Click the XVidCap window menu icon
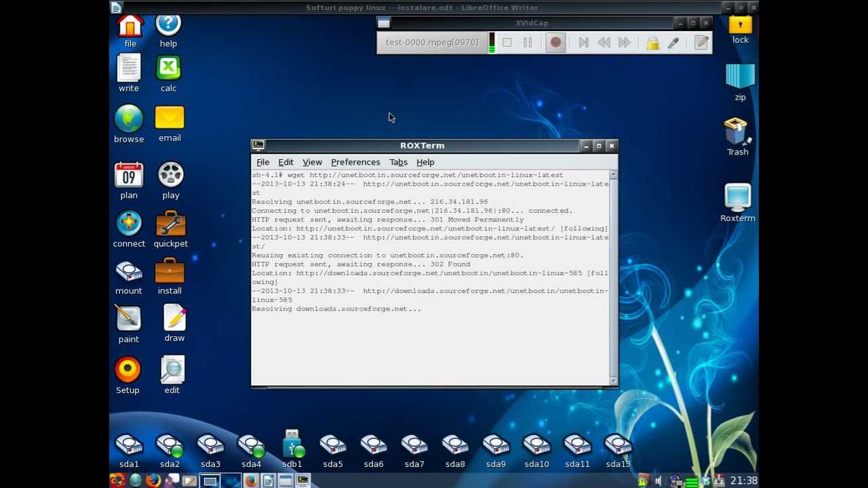The height and width of the screenshot is (488, 868). [384, 23]
